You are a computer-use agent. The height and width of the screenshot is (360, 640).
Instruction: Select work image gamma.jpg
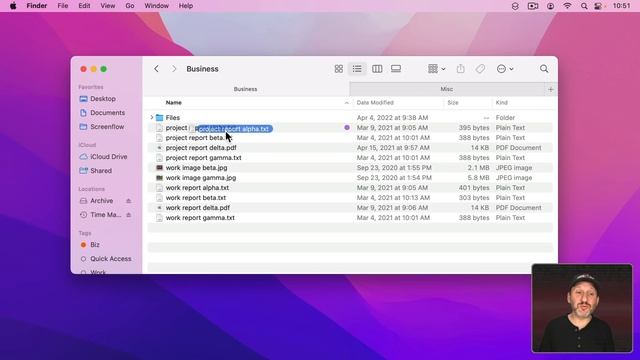(350, 178)
